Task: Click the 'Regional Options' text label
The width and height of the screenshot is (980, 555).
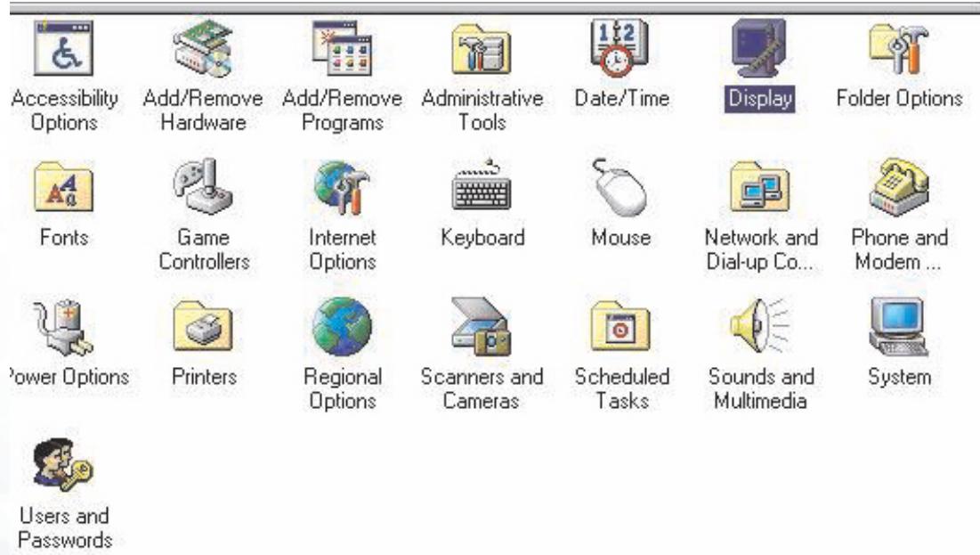Action: pos(343,388)
